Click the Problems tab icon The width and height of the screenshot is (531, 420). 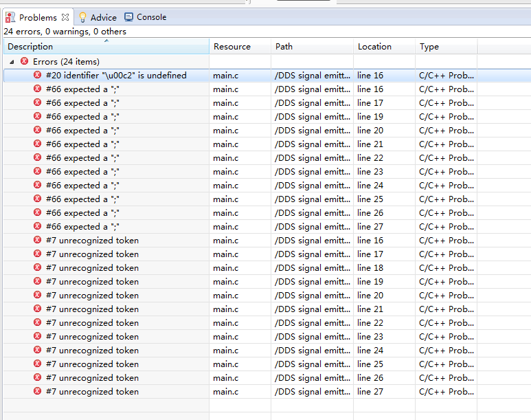click(10, 17)
